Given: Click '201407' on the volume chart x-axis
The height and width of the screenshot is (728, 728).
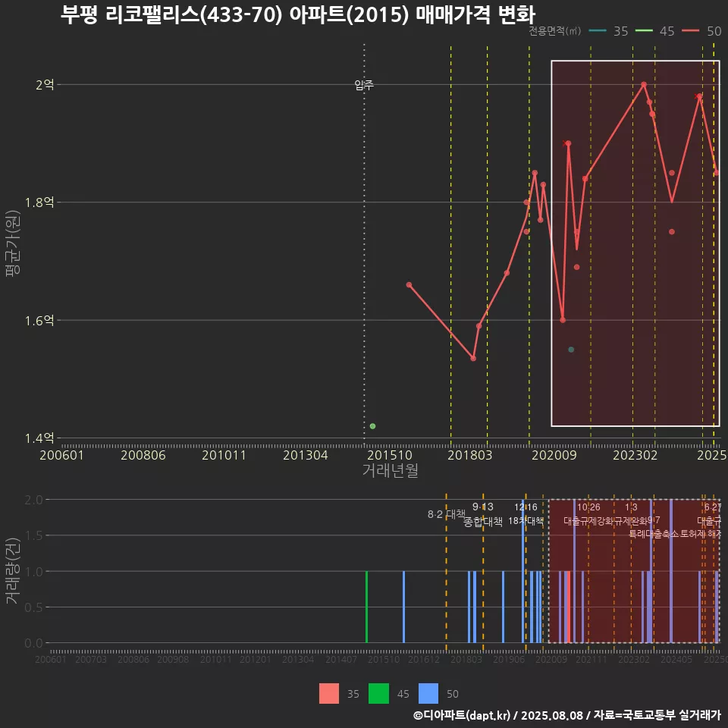Looking at the screenshot, I should tap(341, 659).
